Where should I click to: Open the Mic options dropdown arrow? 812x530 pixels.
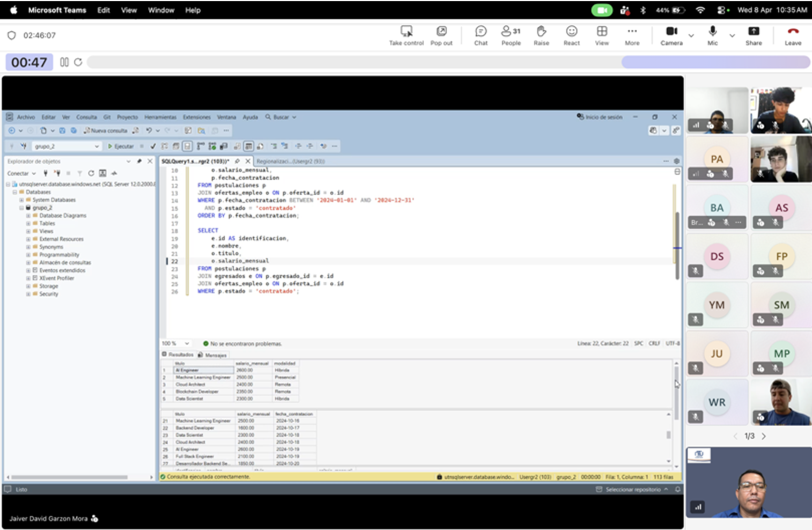[x=732, y=36]
